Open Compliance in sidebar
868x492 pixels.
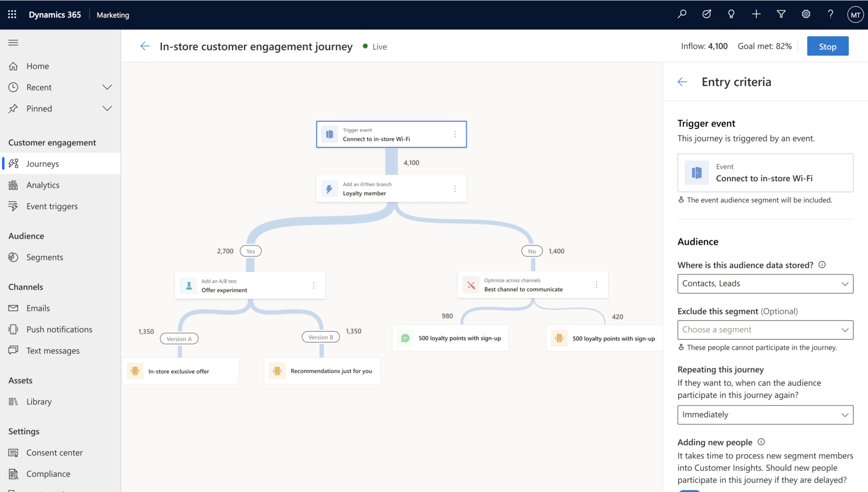(x=60, y=474)
